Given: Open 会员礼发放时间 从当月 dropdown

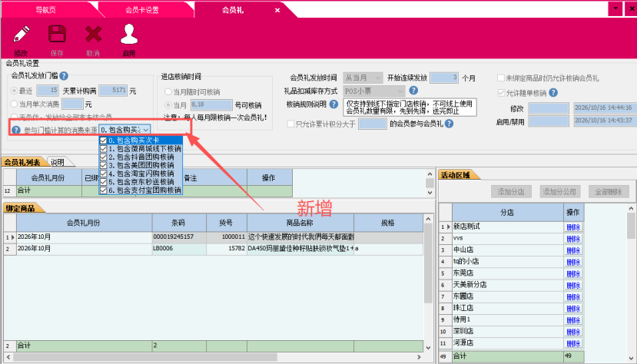Looking at the screenshot, I should 363,78.
